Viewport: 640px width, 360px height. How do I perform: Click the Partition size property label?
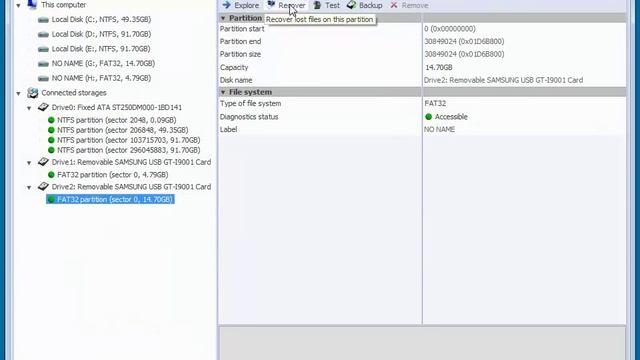pos(240,54)
